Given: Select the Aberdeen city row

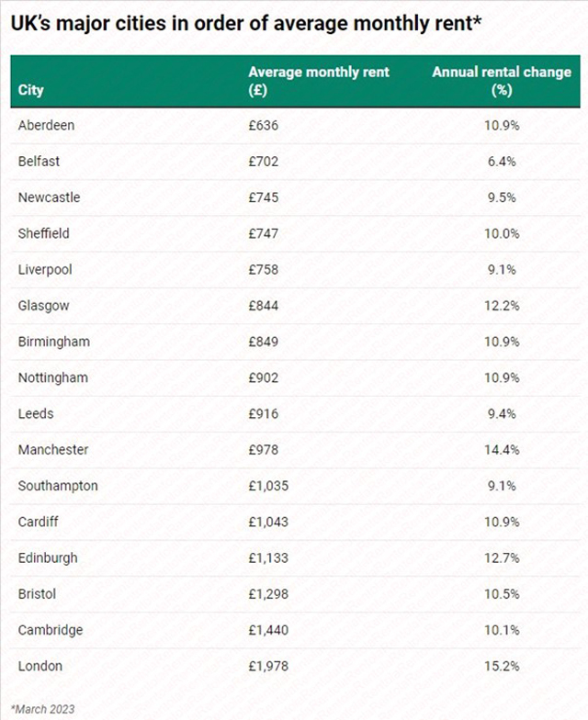Looking at the screenshot, I should click(x=295, y=125).
